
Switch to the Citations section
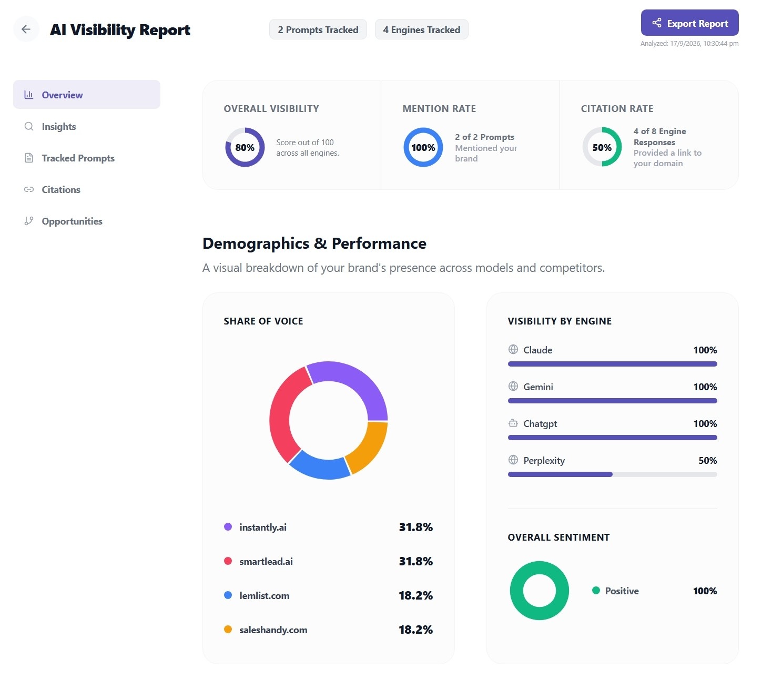pyautogui.click(x=87, y=189)
